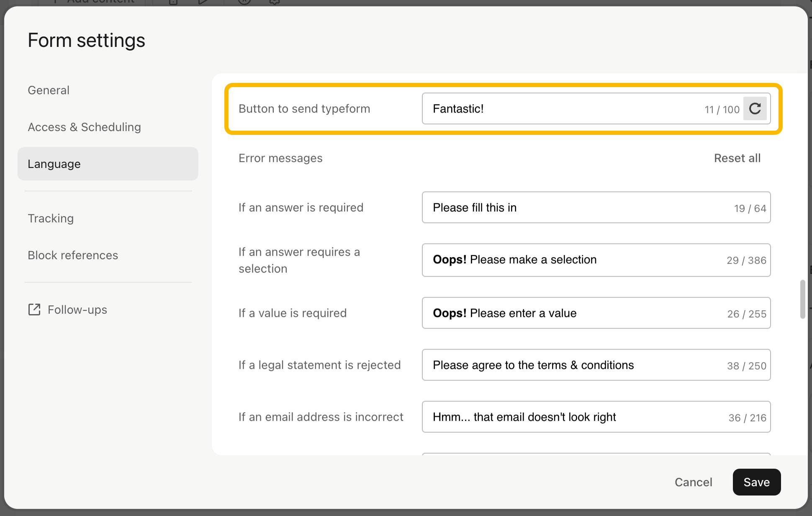Click the email doesn't look right field
Screen dimensions: 812x516
click(578, 417)
